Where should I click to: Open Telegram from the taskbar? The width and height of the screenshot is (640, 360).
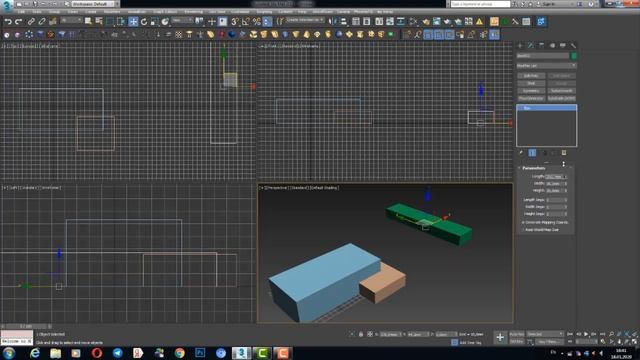tap(118, 353)
